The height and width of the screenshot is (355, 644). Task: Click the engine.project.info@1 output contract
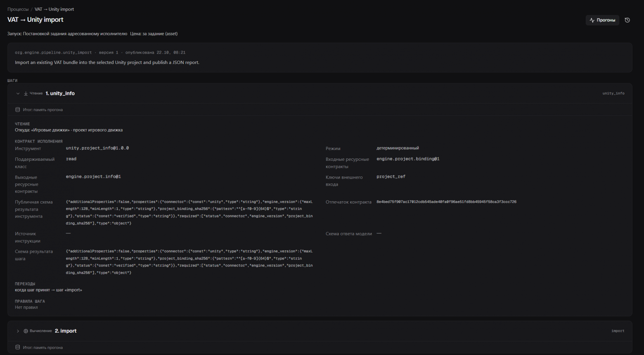point(93,176)
